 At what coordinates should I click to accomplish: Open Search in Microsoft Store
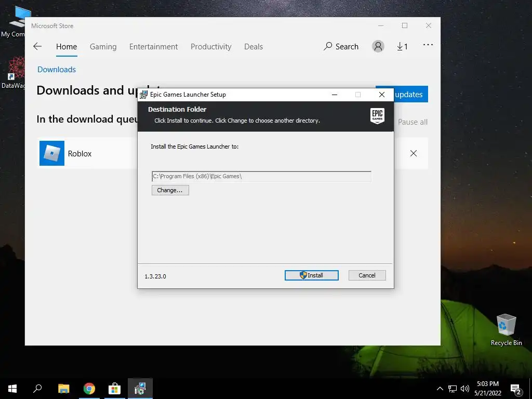tap(341, 46)
